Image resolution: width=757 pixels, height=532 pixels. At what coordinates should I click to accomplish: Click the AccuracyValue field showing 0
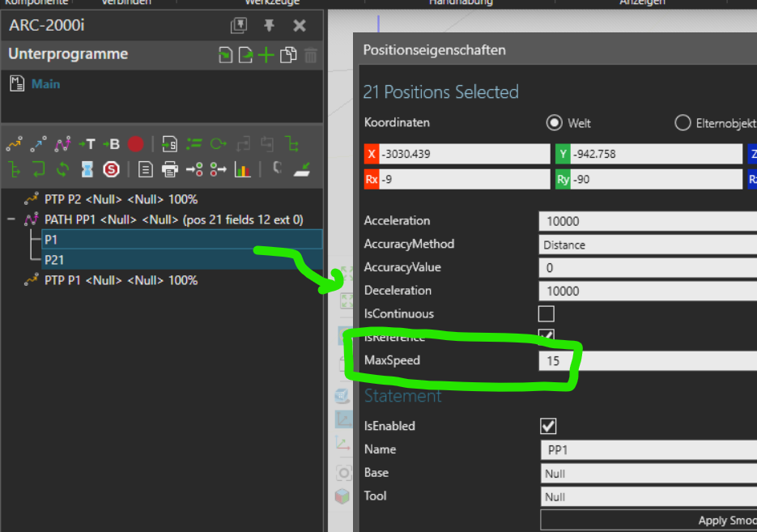point(648,267)
